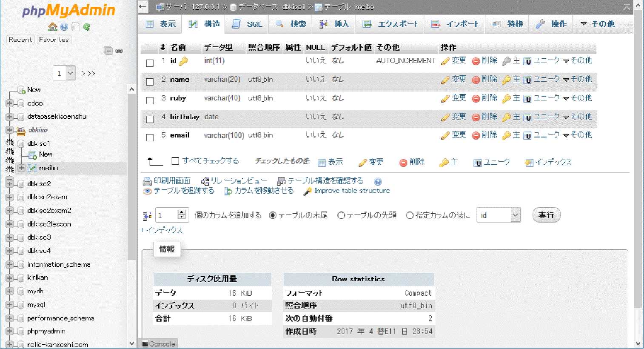
Task: Click the phpMyAdmin home icon
Action: point(53,27)
